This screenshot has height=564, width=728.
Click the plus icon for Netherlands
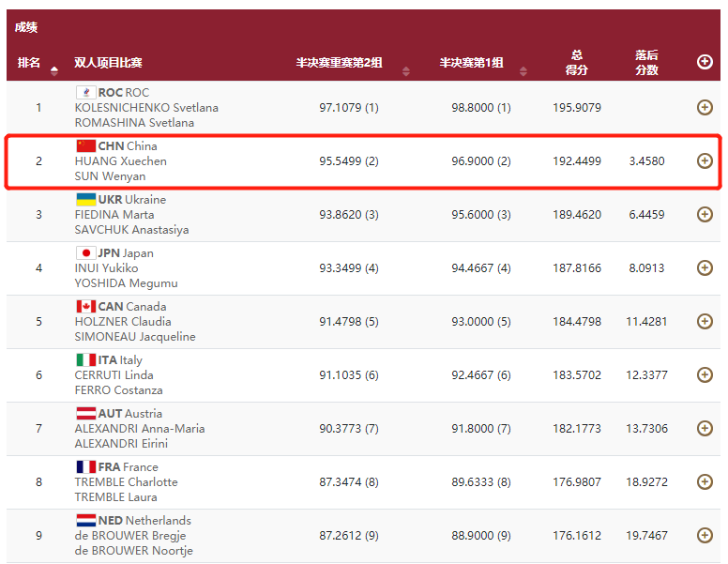(705, 536)
